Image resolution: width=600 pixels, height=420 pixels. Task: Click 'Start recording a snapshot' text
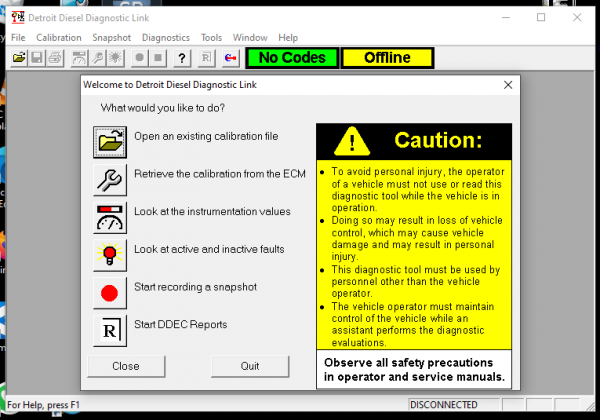click(x=196, y=287)
